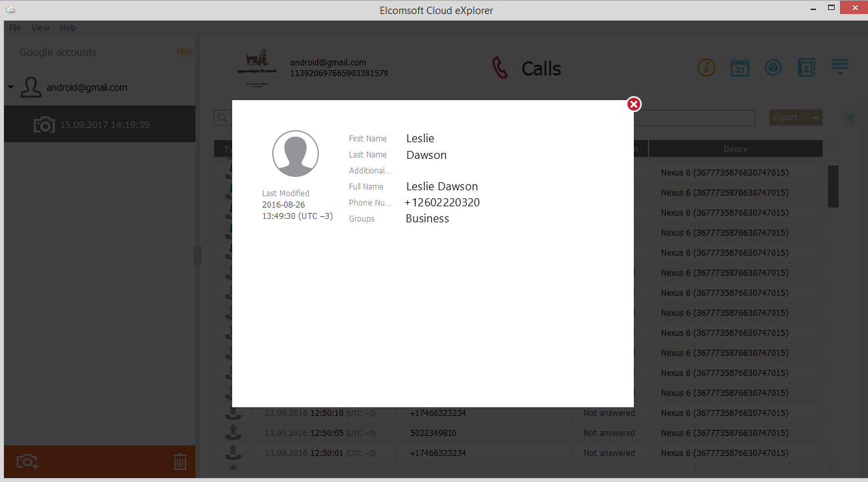Open the Help menu
The image size is (868, 482).
click(x=67, y=28)
